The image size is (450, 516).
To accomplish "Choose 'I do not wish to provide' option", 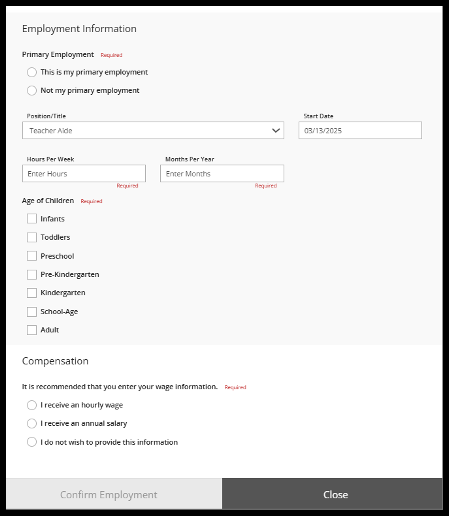I will tap(32, 442).
